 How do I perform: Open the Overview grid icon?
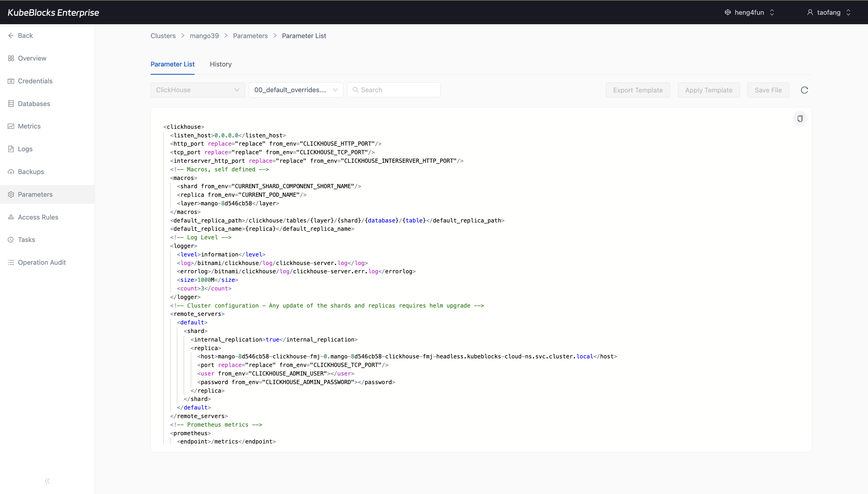[11, 58]
